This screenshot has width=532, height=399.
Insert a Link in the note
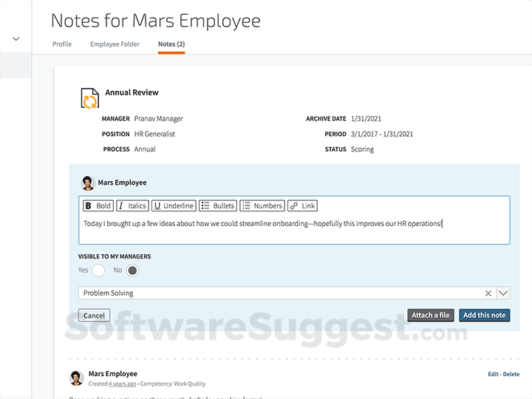coord(302,206)
